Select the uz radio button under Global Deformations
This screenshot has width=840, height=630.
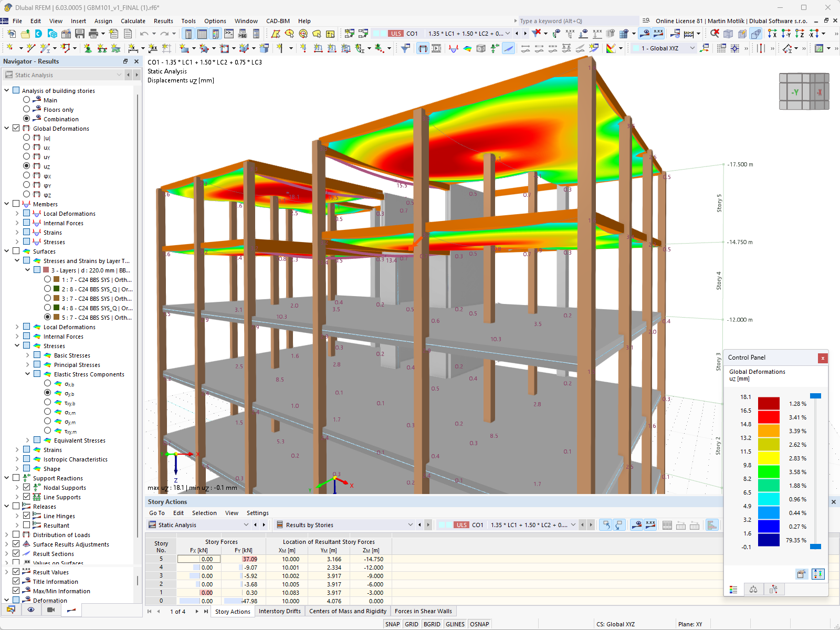coord(27,165)
